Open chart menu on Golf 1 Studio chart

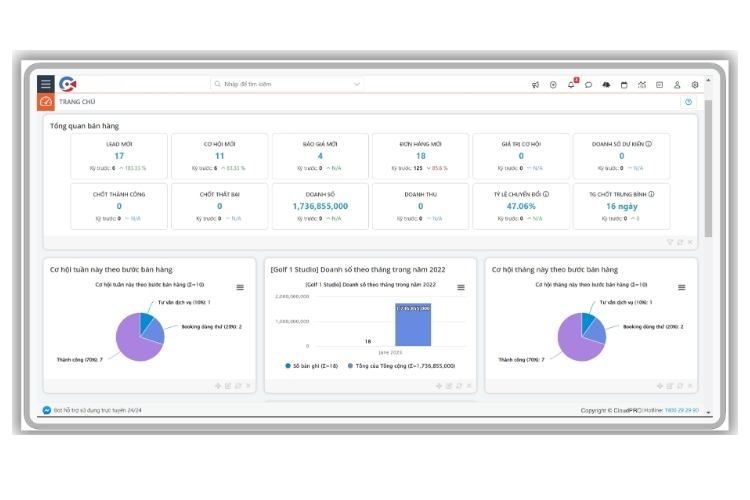[461, 287]
